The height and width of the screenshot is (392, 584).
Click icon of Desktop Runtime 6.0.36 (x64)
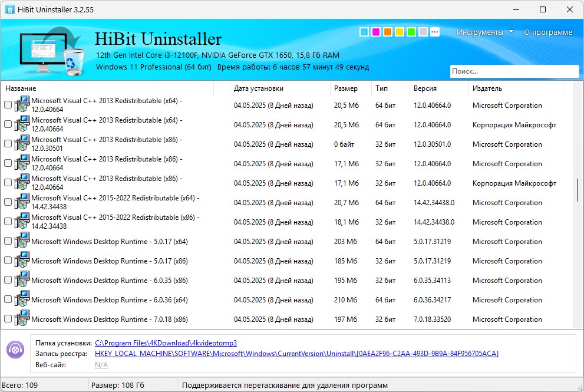click(x=22, y=299)
